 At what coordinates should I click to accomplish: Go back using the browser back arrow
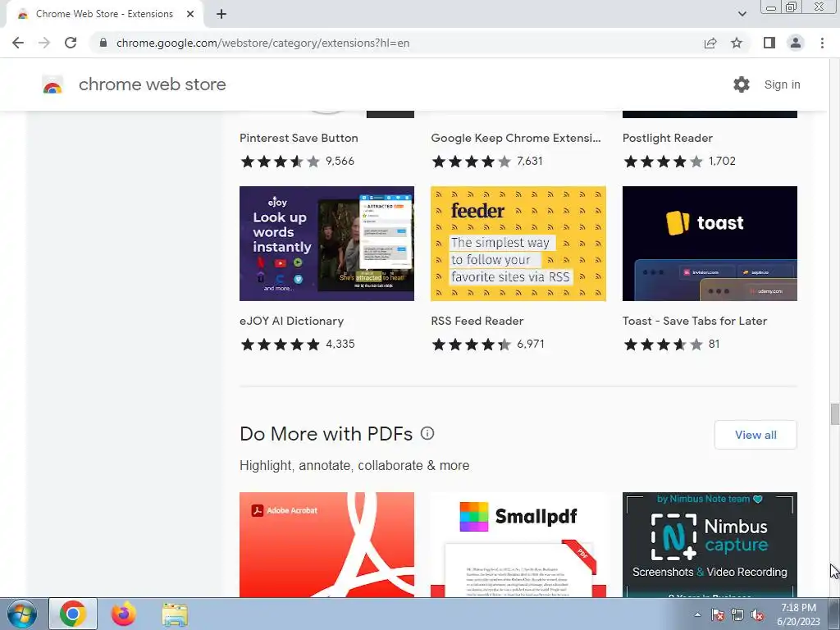(18, 43)
